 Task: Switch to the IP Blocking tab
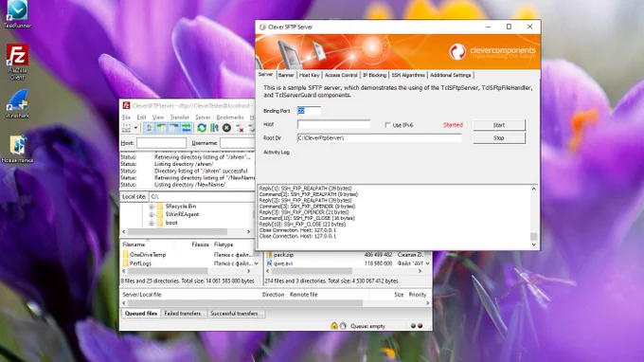tap(375, 75)
